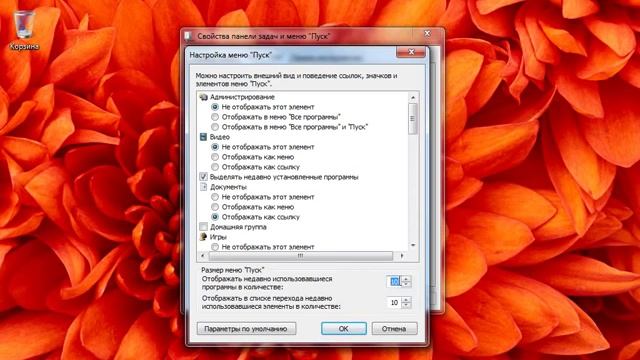The height and width of the screenshot is (360, 640).
Task: Click the list scroll up arrow
Action: (413, 98)
